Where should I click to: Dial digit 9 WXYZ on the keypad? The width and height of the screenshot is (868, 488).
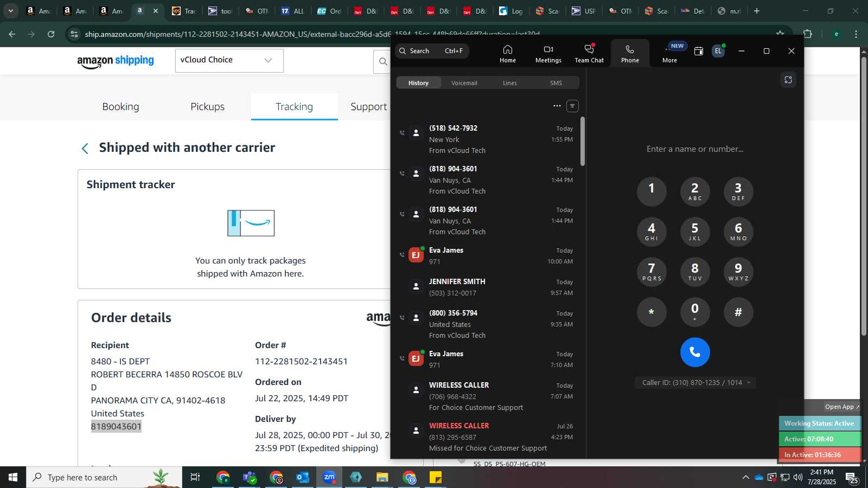(738, 272)
